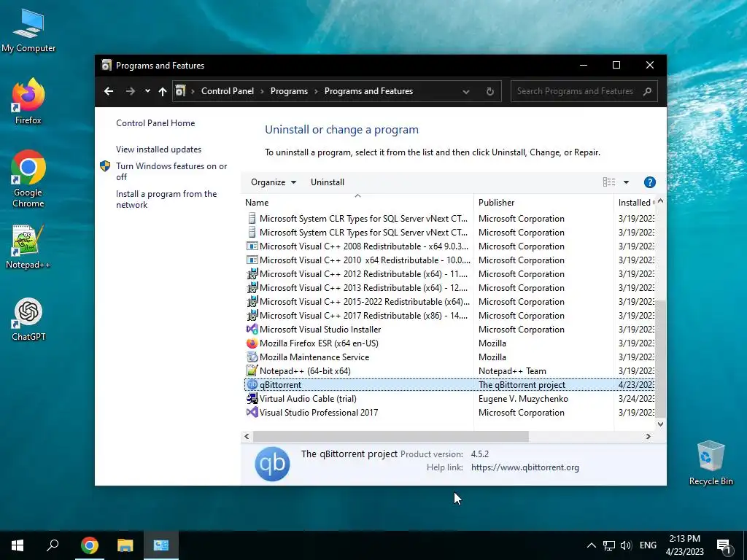This screenshot has width=747, height=560.
Task: Refresh the Programs and Features list
Action: 489,91
